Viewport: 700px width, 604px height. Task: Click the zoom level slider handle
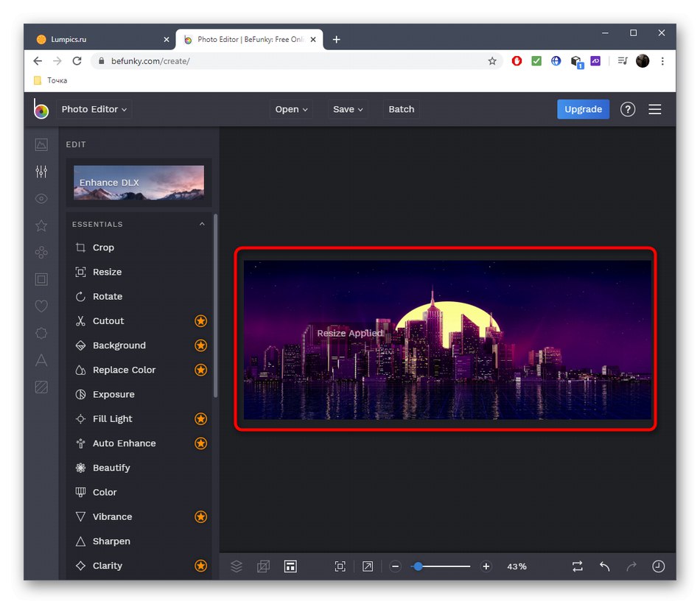(418, 566)
